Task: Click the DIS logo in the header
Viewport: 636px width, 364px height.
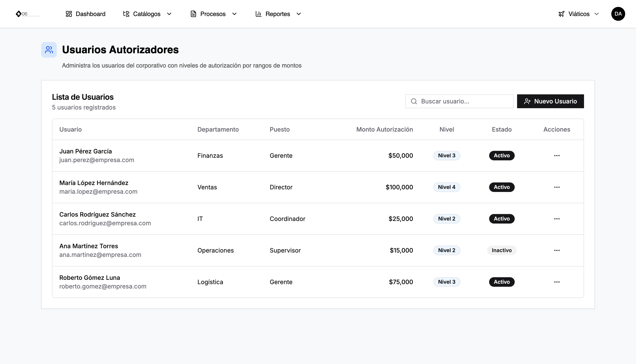Action: (28, 14)
